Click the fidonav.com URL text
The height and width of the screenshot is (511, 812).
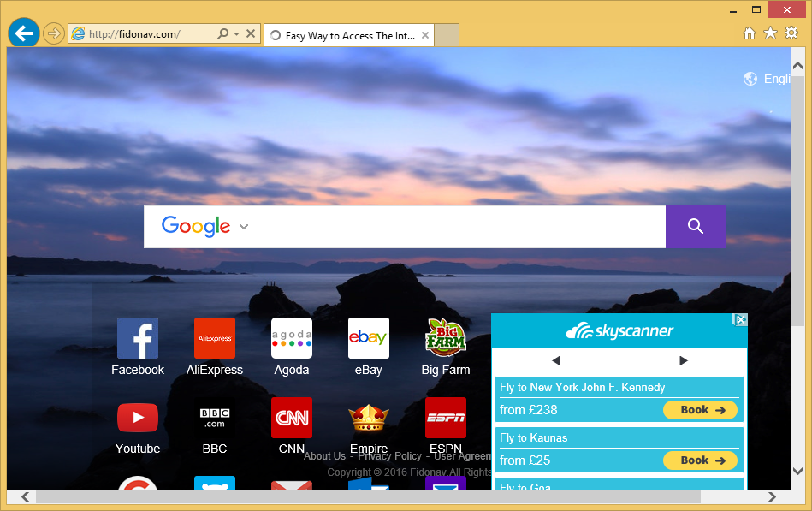click(134, 34)
